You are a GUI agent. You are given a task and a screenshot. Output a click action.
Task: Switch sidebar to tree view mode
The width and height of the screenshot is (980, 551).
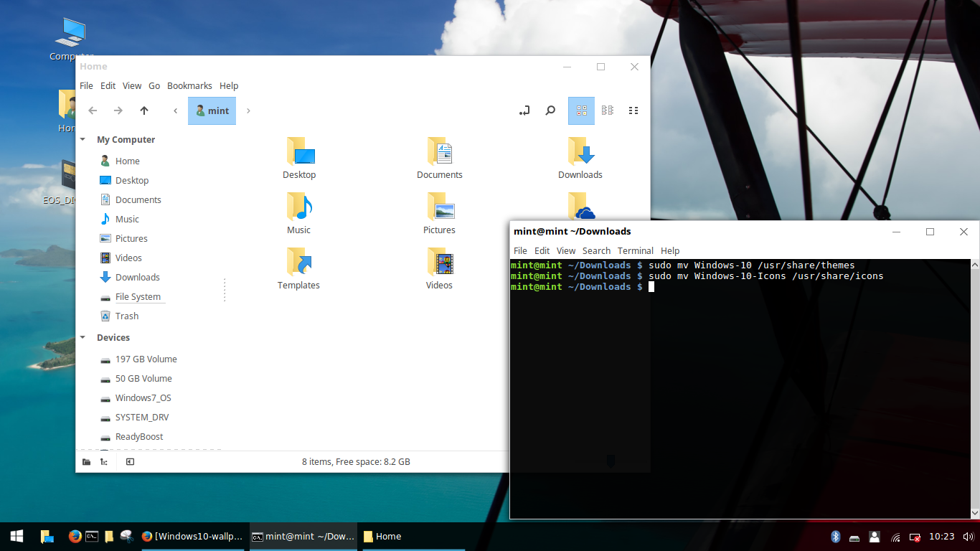[103, 461]
